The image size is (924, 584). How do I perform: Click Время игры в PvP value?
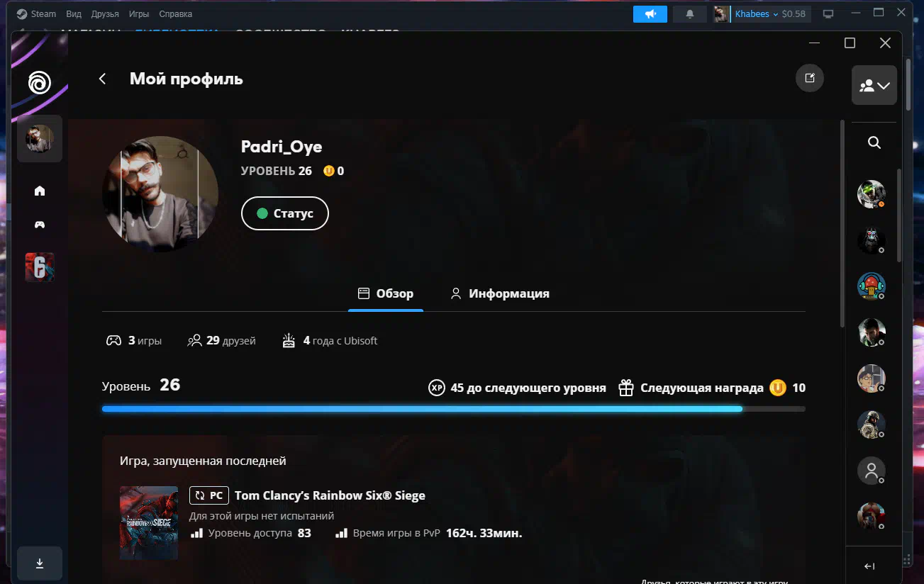click(484, 533)
